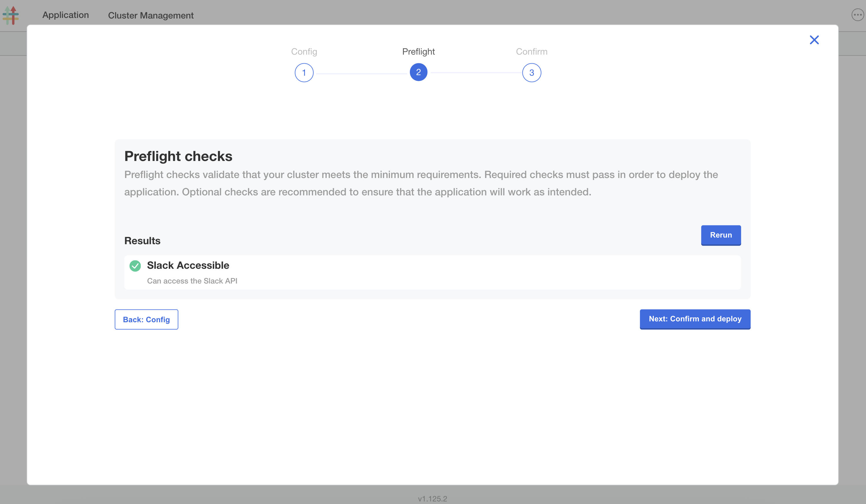Click the Replicated tree logo icon
This screenshot has width=866, height=504.
[11, 15]
